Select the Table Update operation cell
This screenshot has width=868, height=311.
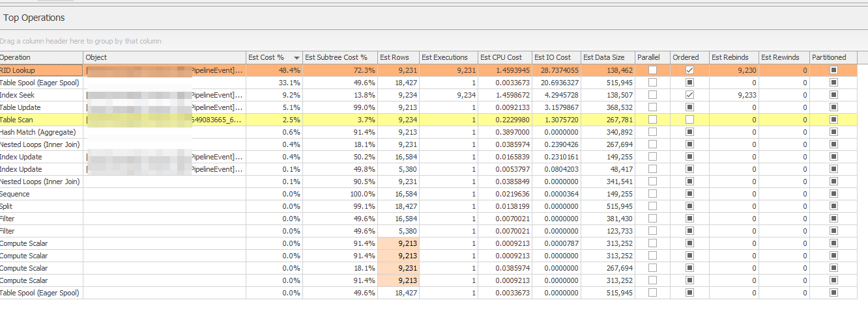tap(42, 107)
